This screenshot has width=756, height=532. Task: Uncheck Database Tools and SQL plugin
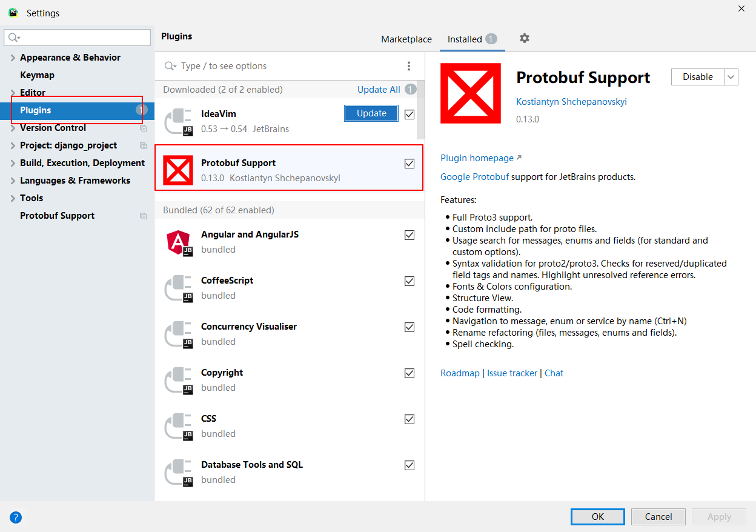[x=409, y=465]
